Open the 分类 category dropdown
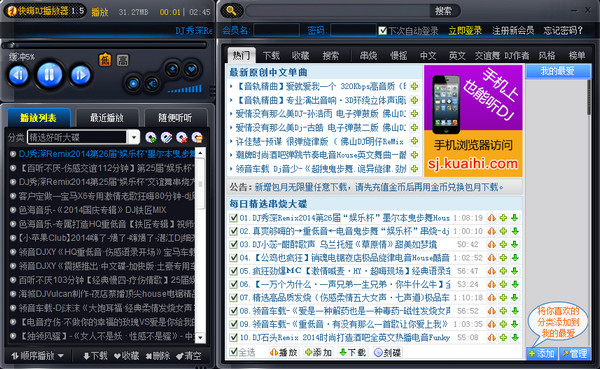 tap(134, 137)
